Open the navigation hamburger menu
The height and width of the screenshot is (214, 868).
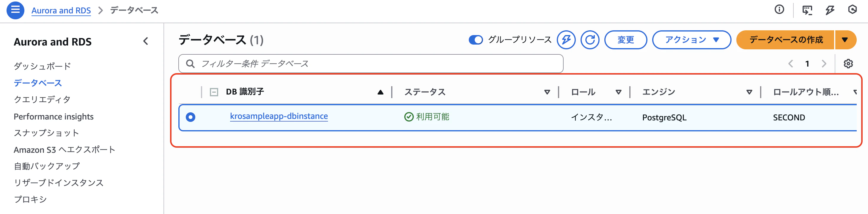tap(15, 10)
